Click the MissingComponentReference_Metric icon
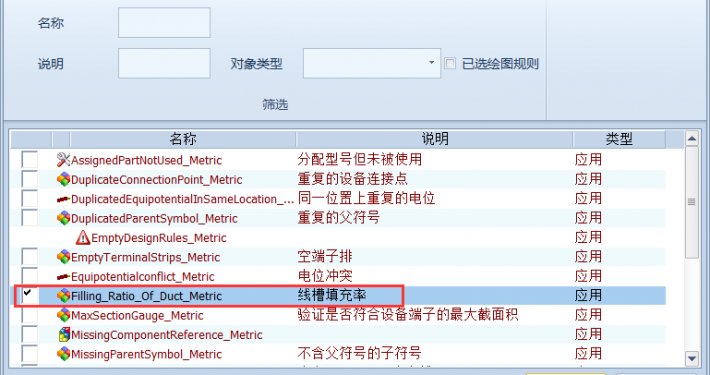710x375 pixels. (64, 335)
